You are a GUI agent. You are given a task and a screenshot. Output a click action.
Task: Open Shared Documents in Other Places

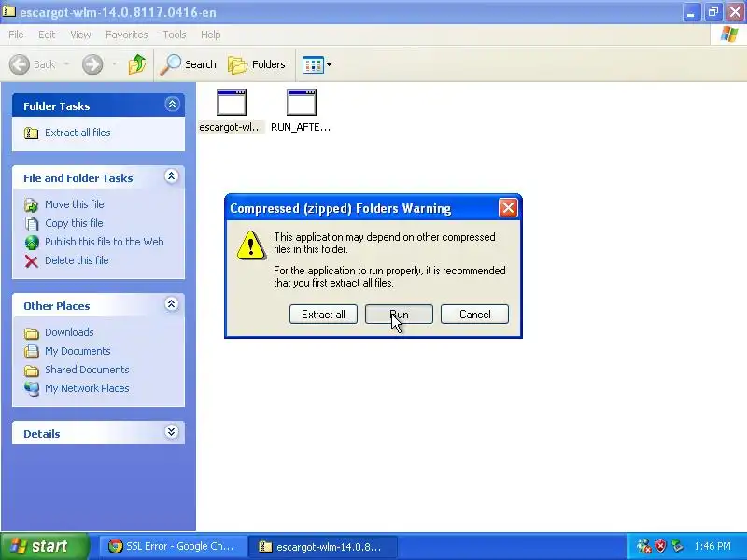[87, 370]
